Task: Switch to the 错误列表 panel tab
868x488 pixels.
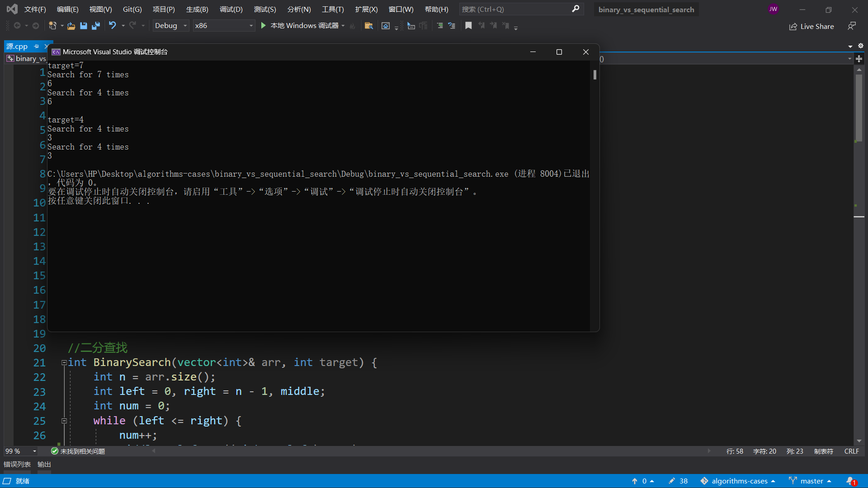Action: (x=17, y=465)
